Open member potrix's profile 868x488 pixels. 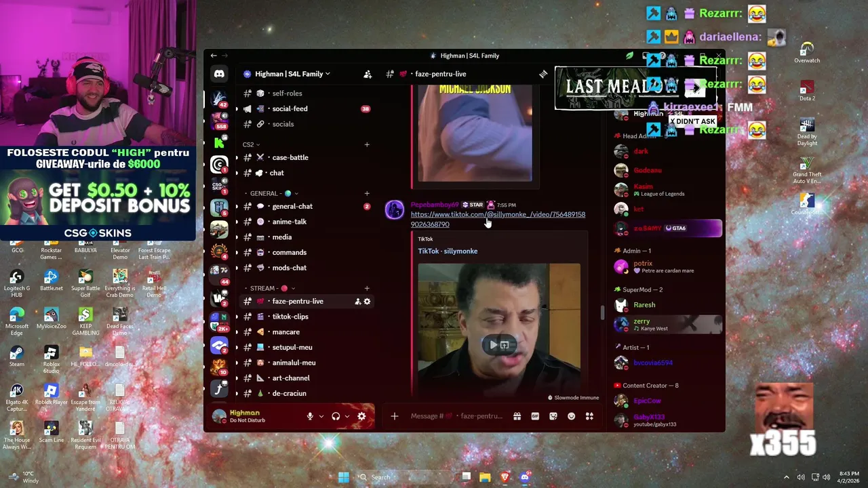pos(667,267)
